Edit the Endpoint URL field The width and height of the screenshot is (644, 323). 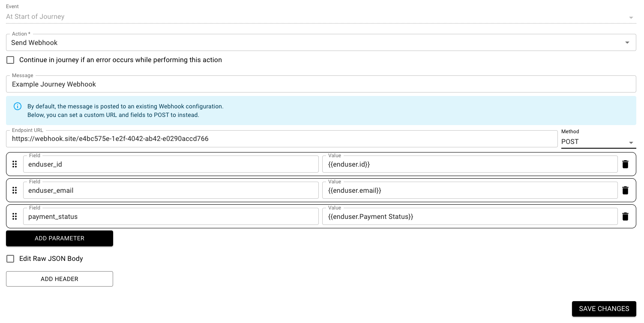point(282,139)
